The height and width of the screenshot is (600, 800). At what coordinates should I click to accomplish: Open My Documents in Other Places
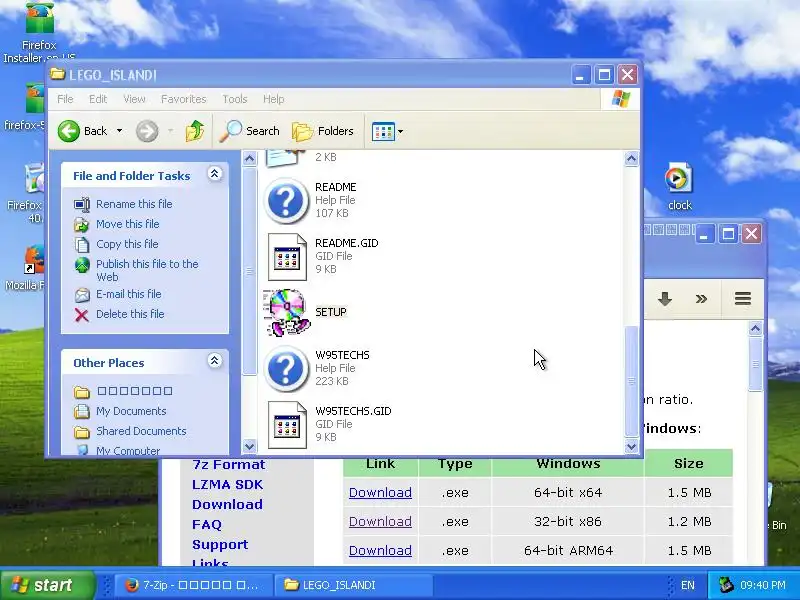point(131,411)
